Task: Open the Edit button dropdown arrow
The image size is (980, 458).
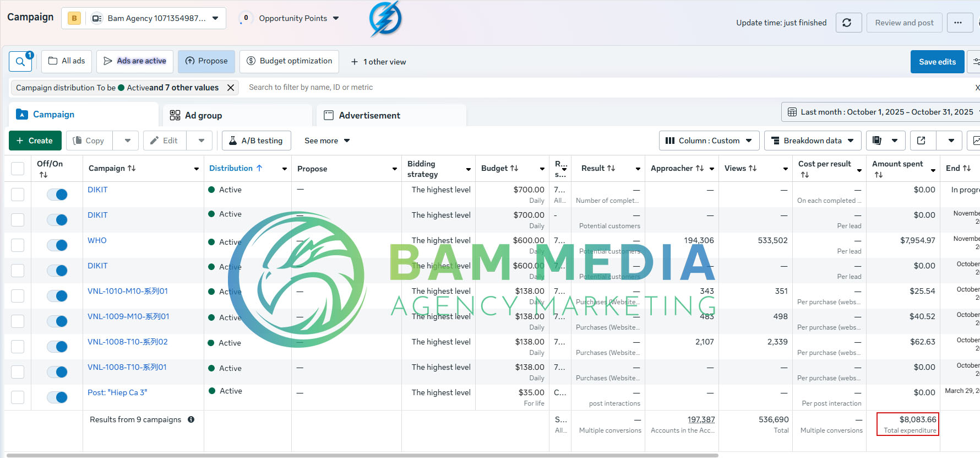Action: [202, 141]
